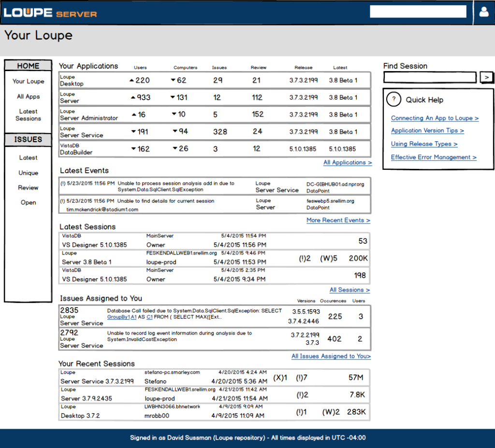Click the Find Session input field

tap(429, 77)
